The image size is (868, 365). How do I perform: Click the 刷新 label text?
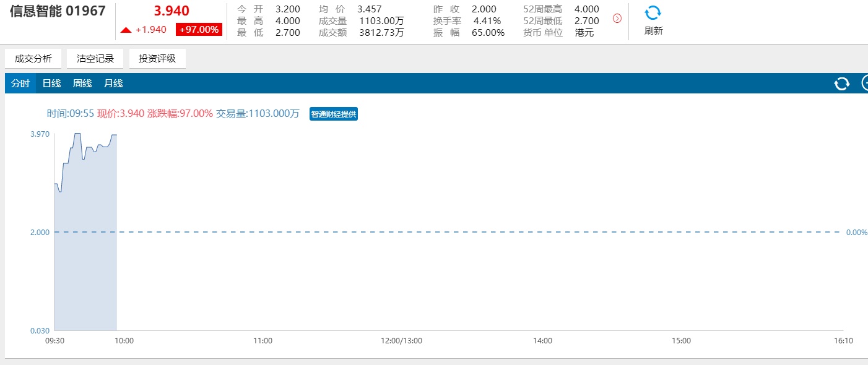tap(653, 30)
